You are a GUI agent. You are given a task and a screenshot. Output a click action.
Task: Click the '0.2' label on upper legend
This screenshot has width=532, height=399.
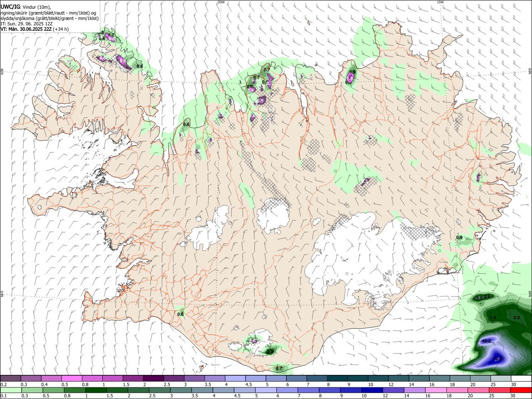pyautogui.click(x=4, y=384)
